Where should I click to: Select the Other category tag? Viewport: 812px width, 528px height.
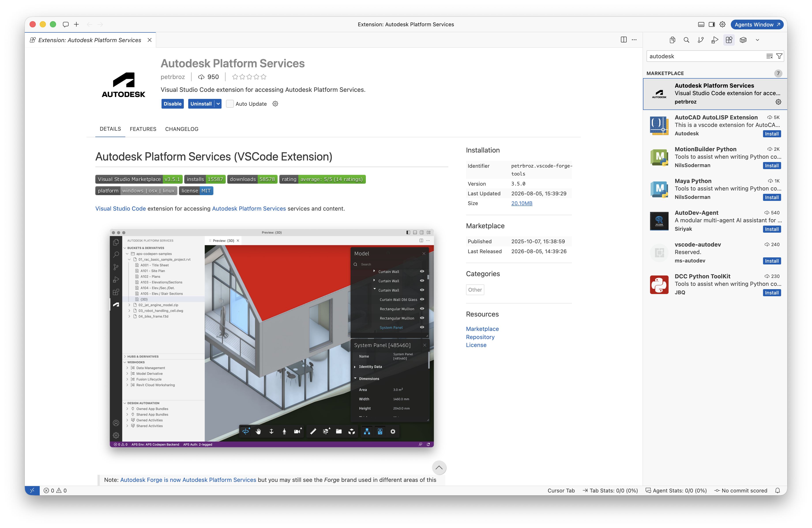475,289
